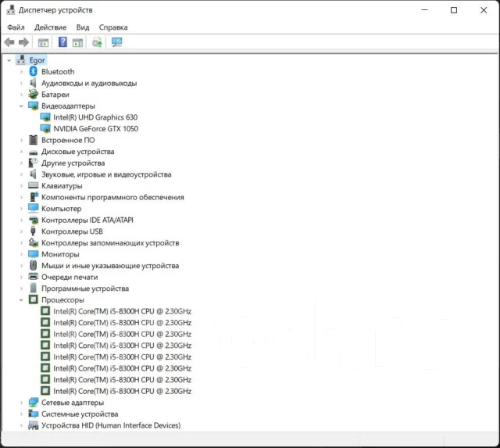Click the Bluetooth category icon
Image resolution: width=500 pixels, height=448 pixels.
click(33, 71)
